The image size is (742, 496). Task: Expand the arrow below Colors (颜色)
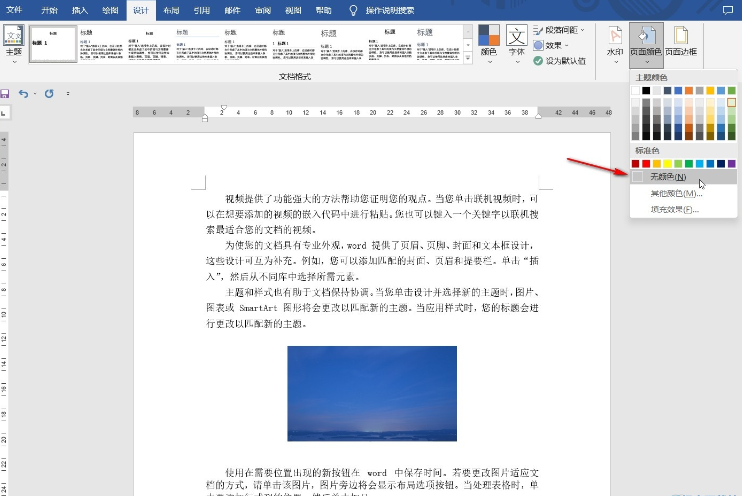point(489,62)
